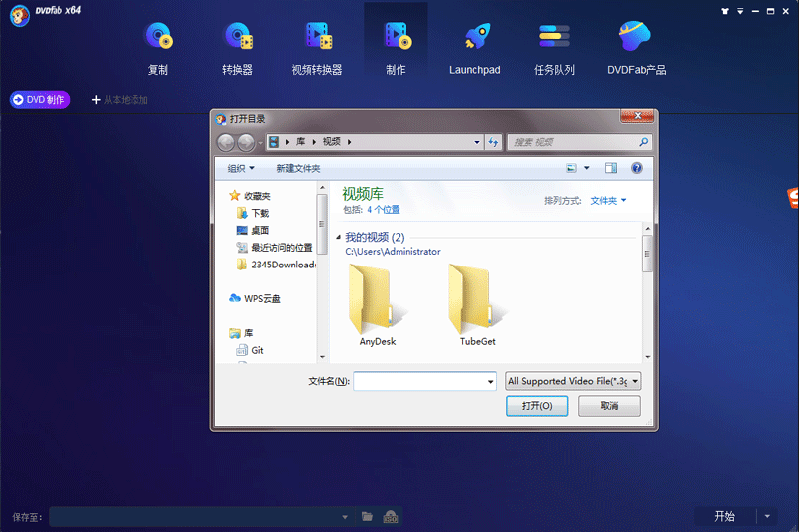
Task: Open the 任务队列 task queue
Action: click(553, 47)
